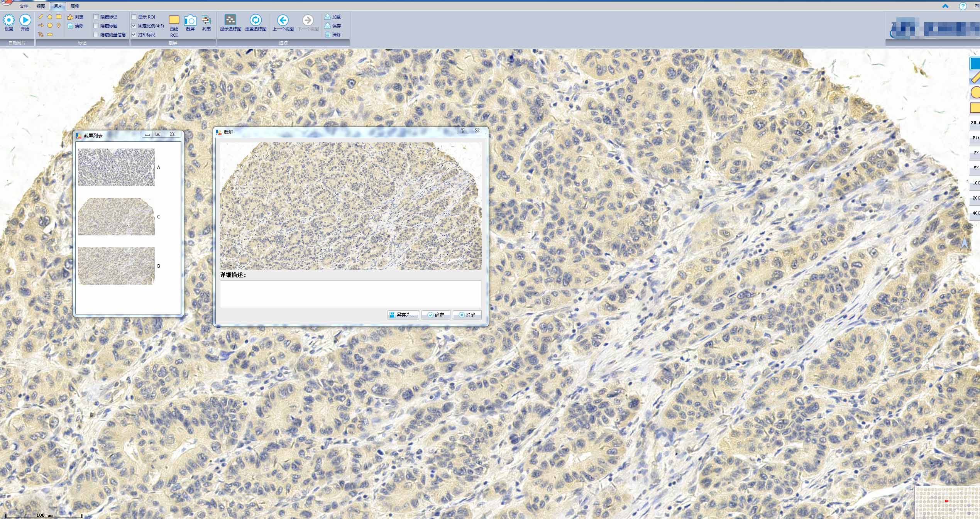This screenshot has height=519, width=980.
Task: Uncheck the 固定比例(4:3) checkbox
Action: (x=134, y=26)
